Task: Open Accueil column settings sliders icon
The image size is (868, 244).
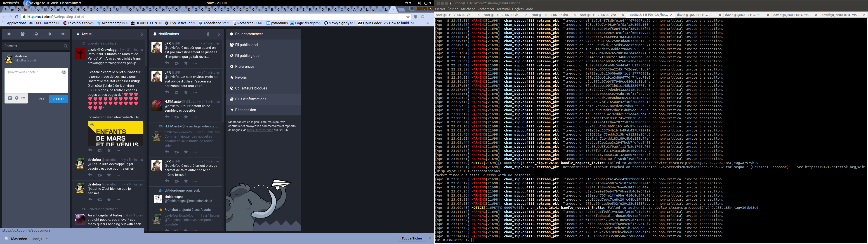Action: (x=142, y=34)
